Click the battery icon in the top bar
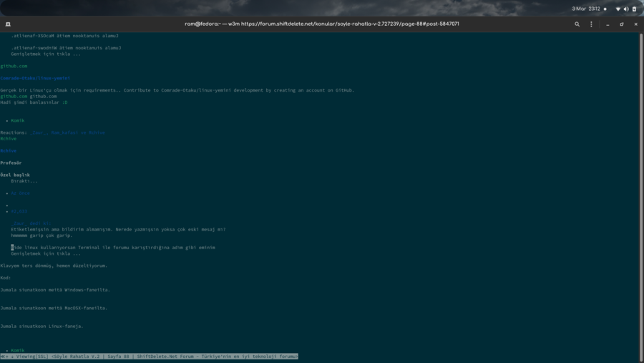Viewport: 644px width, 363px height. [x=634, y=9]
